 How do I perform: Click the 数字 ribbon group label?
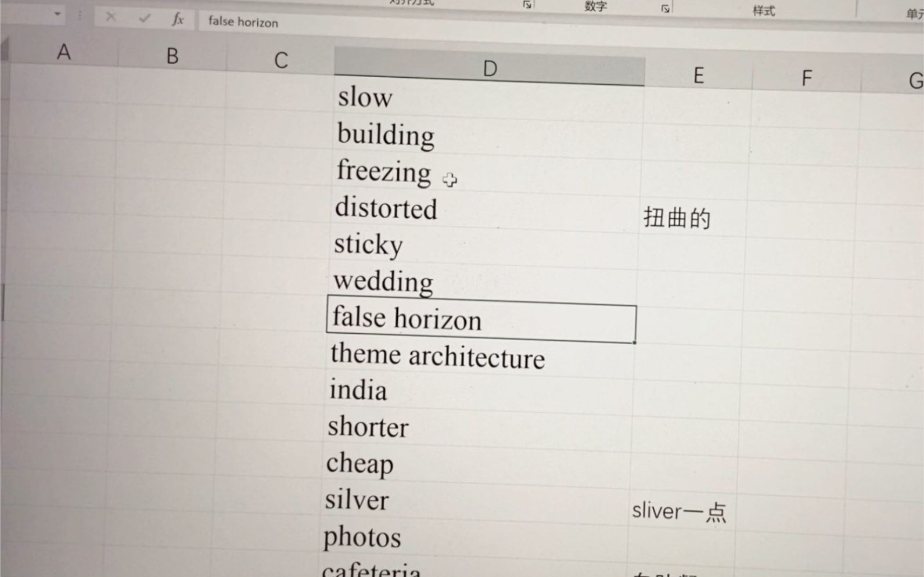(596, 6)
